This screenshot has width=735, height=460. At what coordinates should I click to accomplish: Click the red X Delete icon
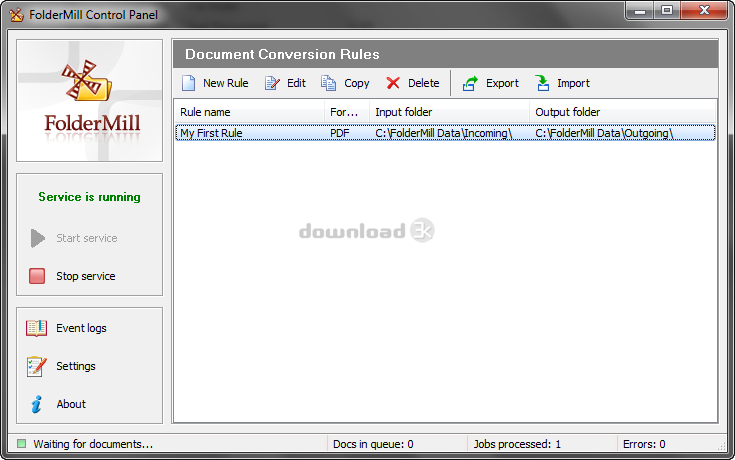(x=393, y=83)
